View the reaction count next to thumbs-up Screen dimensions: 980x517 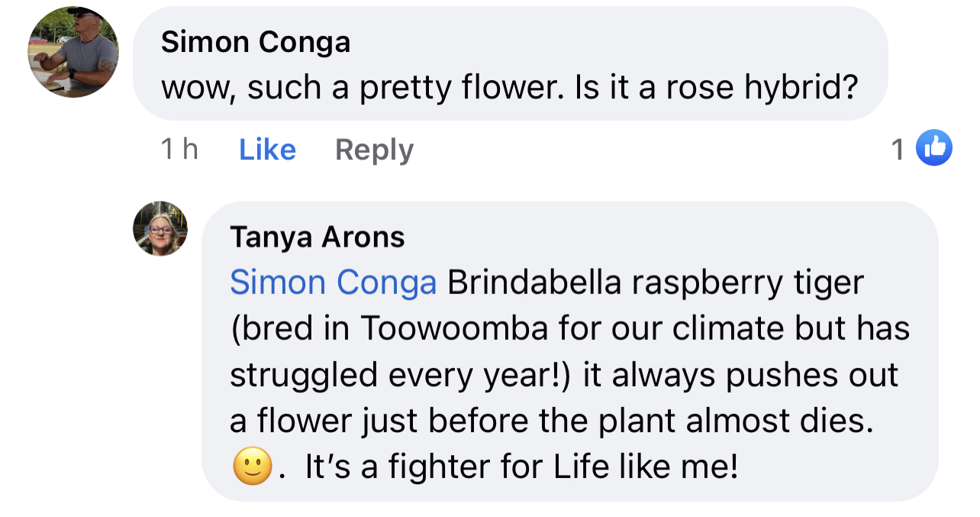pos(898,150)
